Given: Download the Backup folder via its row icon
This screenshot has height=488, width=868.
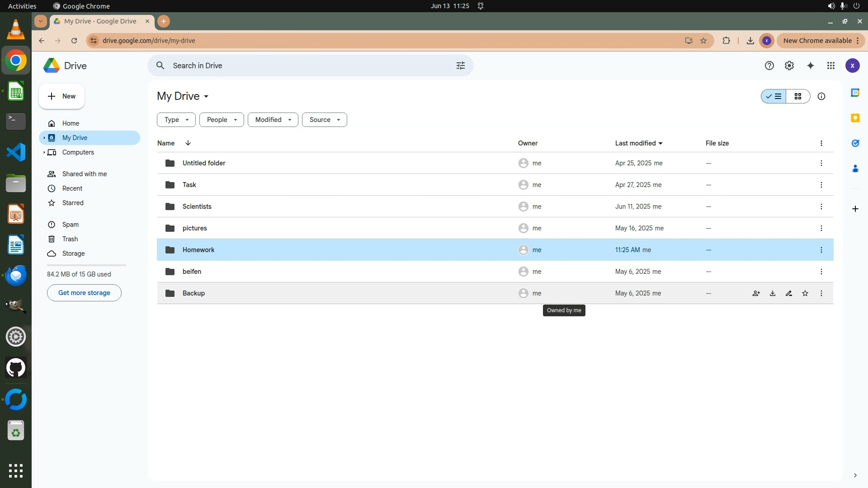Looking at the screenshot, I should 773,293.
